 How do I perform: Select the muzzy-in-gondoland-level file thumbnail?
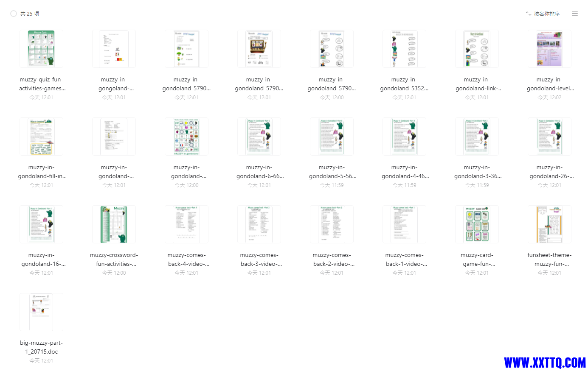pos(549,49)
